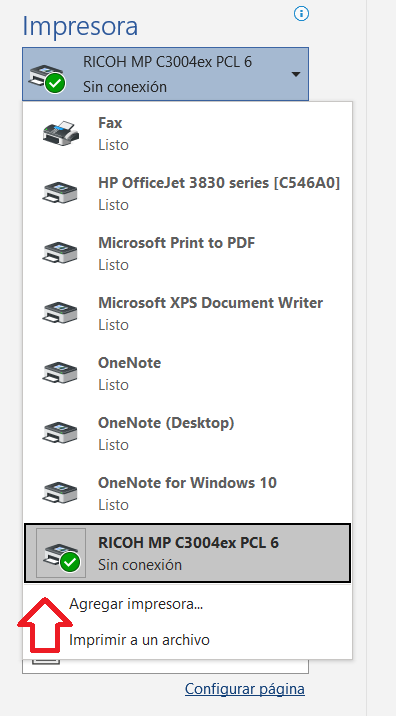Click the Microsoft Print to PDF printer icon
Image resolution: width=396 pixels, height=716 pixels.
[60, 253]
